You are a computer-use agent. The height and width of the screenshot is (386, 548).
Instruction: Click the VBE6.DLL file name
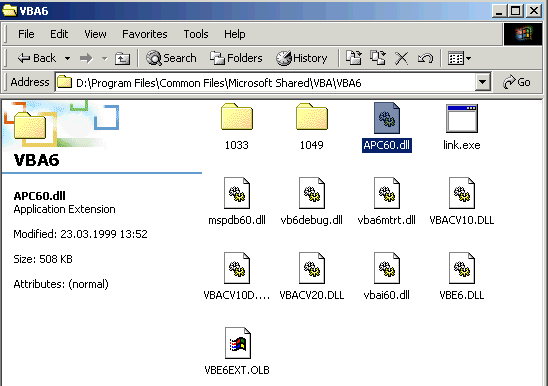(462, 295)
